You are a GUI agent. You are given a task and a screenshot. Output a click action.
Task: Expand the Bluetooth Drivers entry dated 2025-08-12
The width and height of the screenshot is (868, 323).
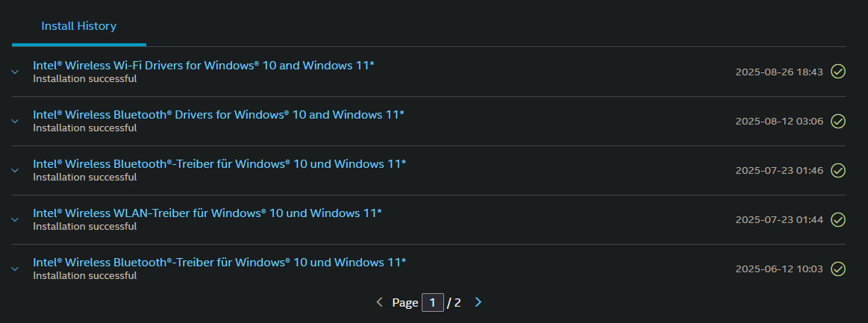(15, 121)
